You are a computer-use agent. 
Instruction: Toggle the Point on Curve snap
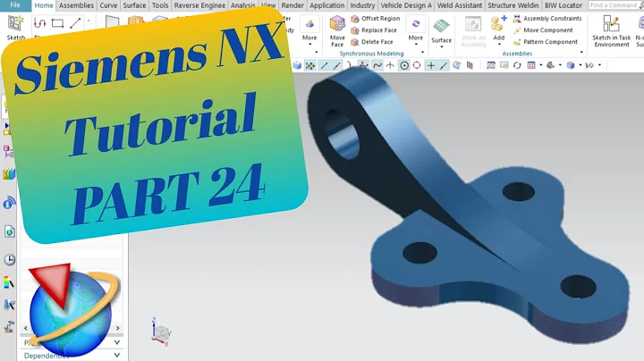click(x=444, y=65)
